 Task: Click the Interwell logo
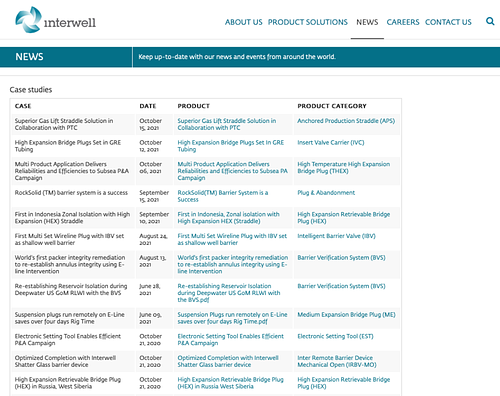[56, 20]
